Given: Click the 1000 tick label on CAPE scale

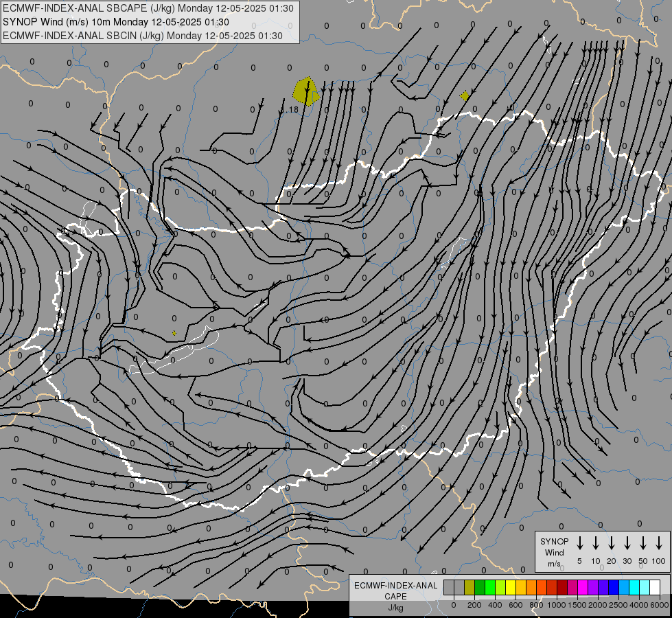Looking at the screenshot, I should coord(557,605).
